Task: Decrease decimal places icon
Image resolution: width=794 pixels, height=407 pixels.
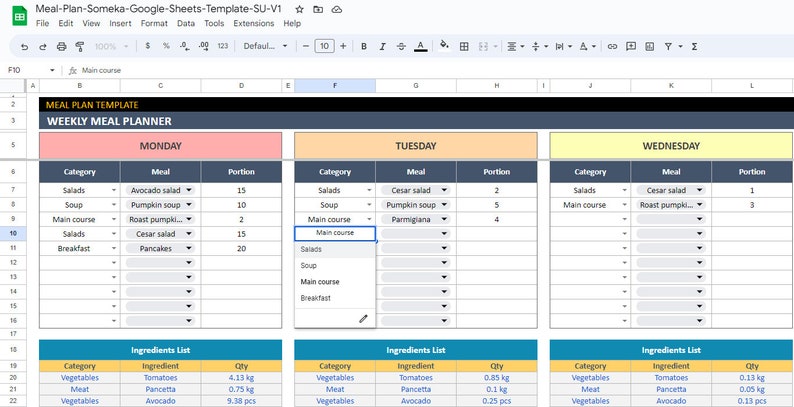Action: click(x=185, y=46)
